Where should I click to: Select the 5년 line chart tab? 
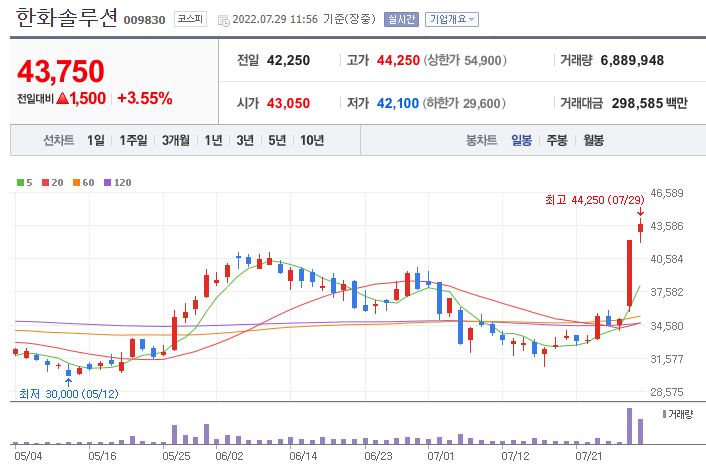[x=277, y=140]
